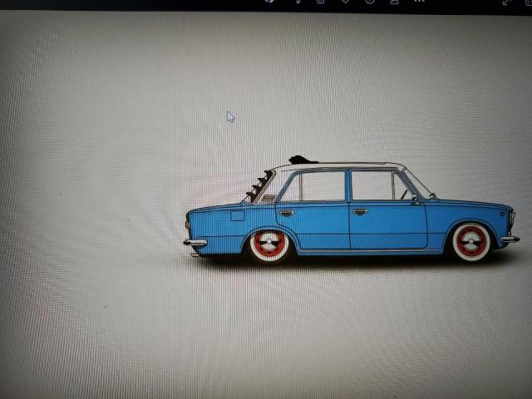
Task: Click the rightmost icon in the top bar
Action: (x=528, y=2)
